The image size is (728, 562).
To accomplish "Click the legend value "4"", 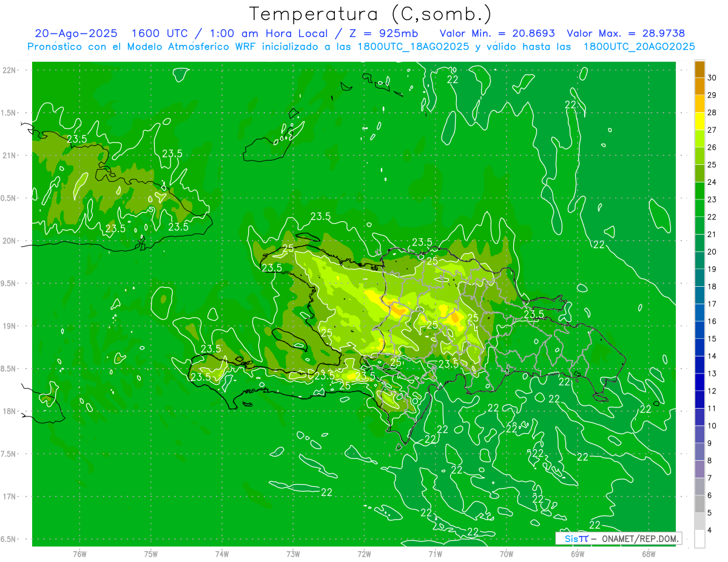I will tap(710, 530).
